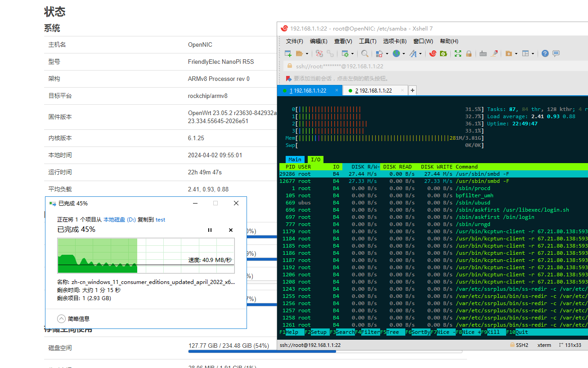Select htop process row PID 12677 smbd

[433, 181]
